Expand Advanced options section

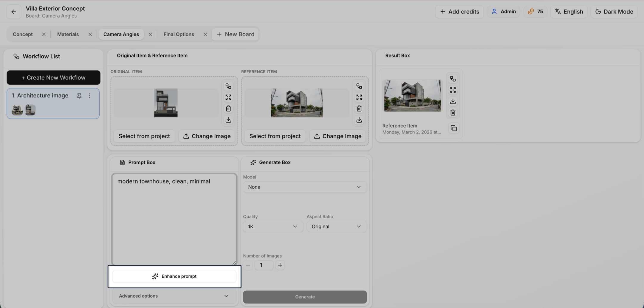tap(174, 296)
